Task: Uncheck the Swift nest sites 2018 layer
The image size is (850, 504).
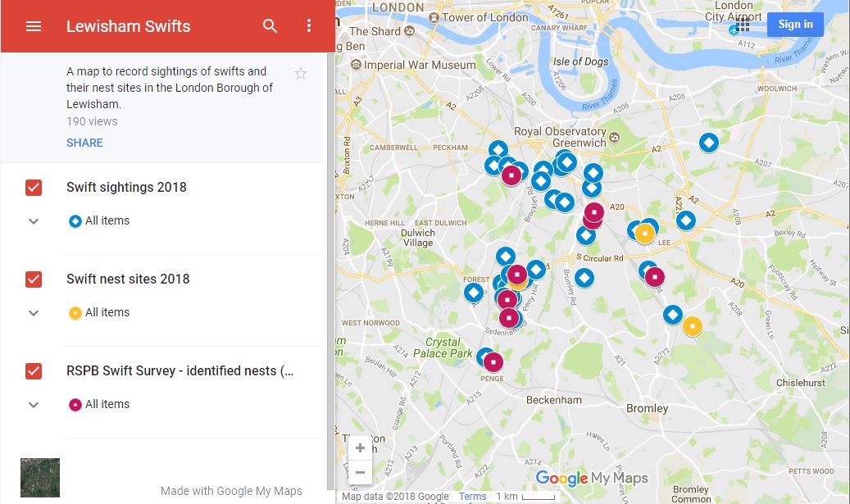Action: (x=33, y=279)
